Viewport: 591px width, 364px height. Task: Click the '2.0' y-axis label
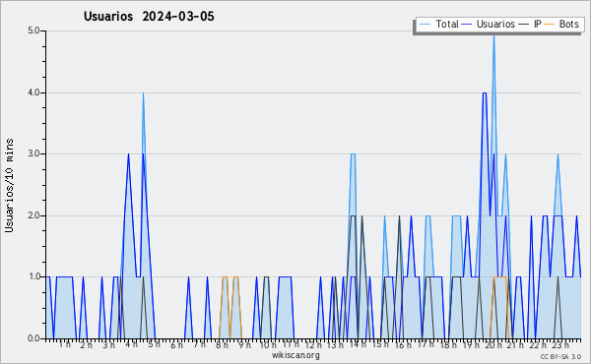[33, 215]
